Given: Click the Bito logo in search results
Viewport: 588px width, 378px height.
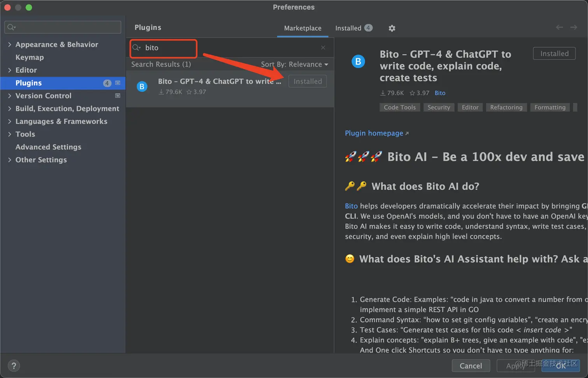Looking at the screenshot, I should pyautogui.click(x=142, y=86).
